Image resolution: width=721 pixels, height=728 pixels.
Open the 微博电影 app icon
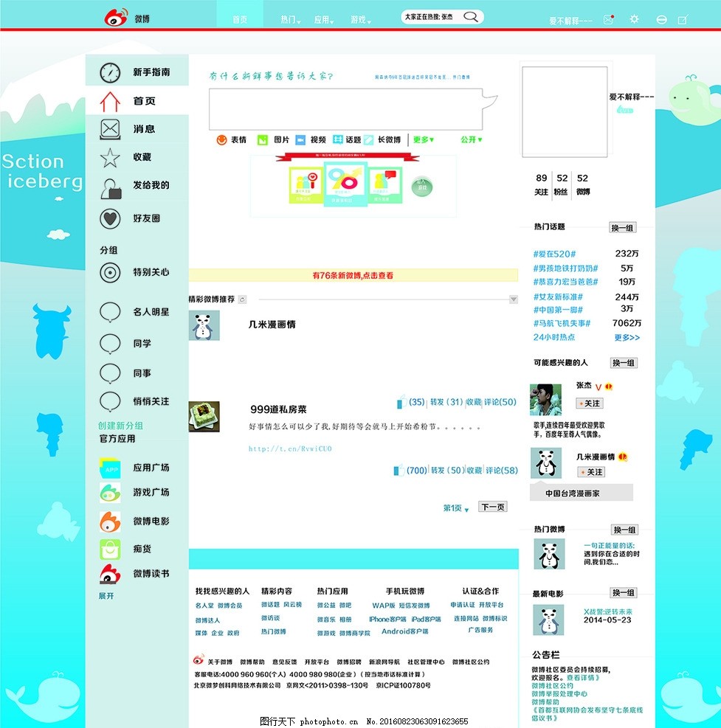click(110, 521)
